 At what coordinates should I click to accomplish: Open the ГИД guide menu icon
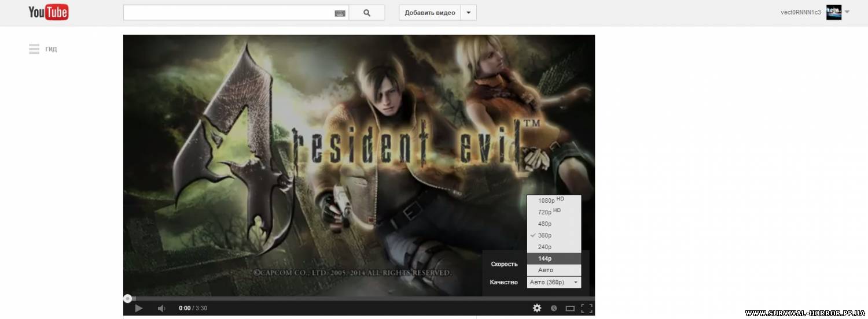[34, 49]
